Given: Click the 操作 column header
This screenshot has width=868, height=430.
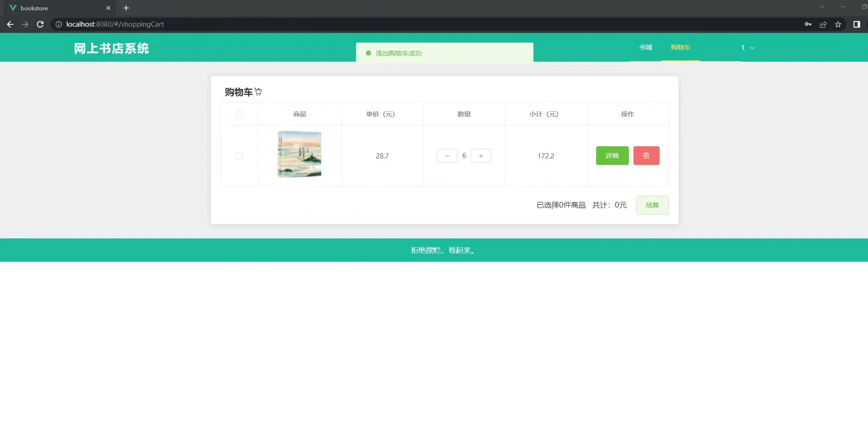Looking at the screenshot, I should pos(627,114).
